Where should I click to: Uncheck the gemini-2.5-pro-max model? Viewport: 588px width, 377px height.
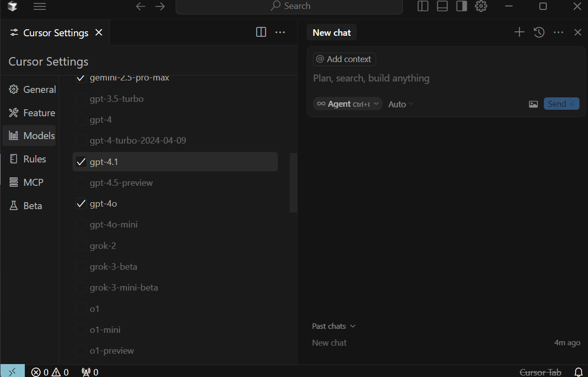click(81, 77)
